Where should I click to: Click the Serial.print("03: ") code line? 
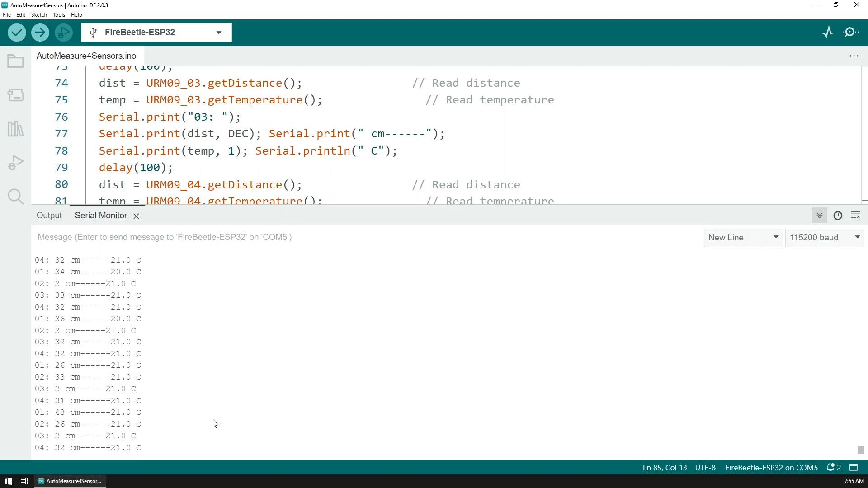170,117
